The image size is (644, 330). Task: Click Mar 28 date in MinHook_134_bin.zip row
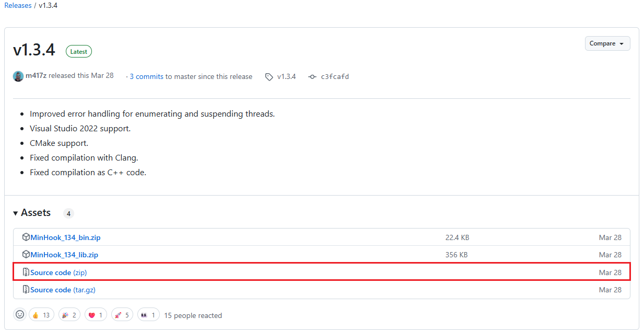[610, 237]
